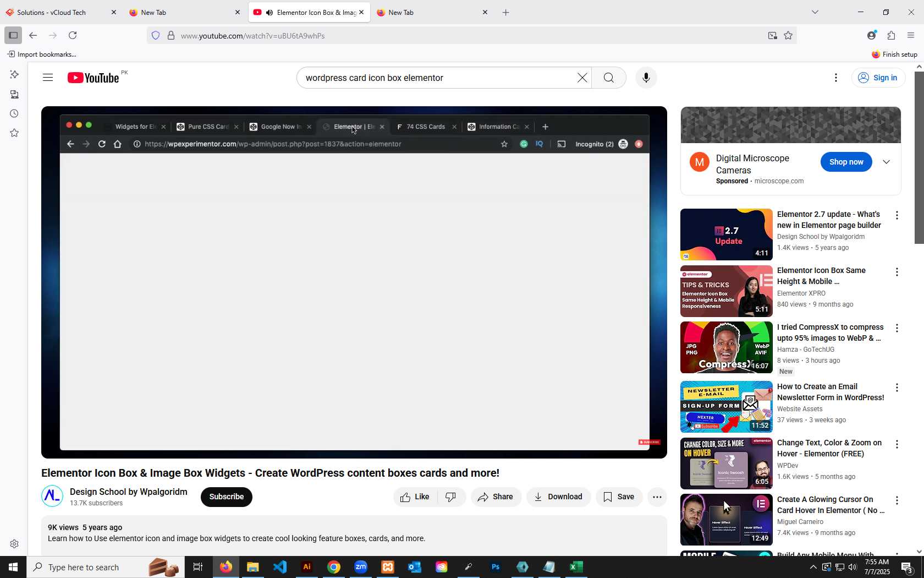Open a new browser tab
The image size is (924, 578).
506,12
